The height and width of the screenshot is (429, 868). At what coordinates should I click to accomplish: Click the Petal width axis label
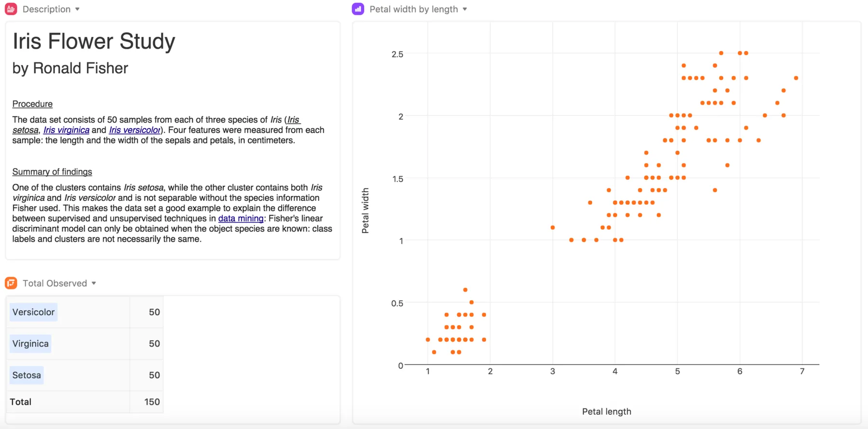[x=366, y=210]
